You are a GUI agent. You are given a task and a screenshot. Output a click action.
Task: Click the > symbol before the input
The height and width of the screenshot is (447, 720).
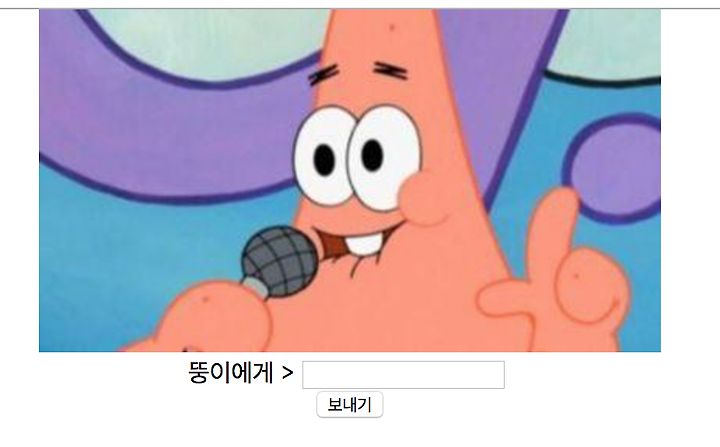click(287, 373)
